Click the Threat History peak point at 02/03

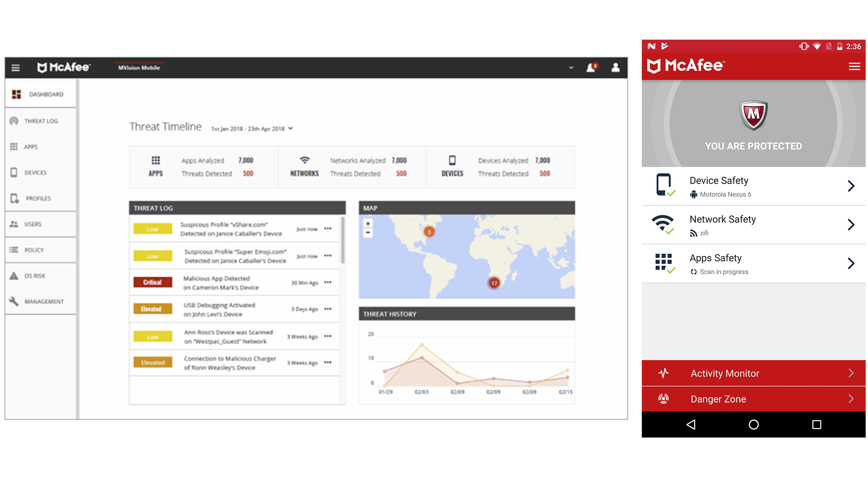click(x=422, y=345)
